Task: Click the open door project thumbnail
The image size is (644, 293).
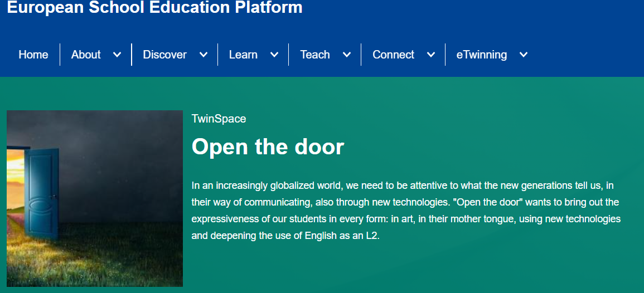Action: pyautogui.click(x=94, y=198)
